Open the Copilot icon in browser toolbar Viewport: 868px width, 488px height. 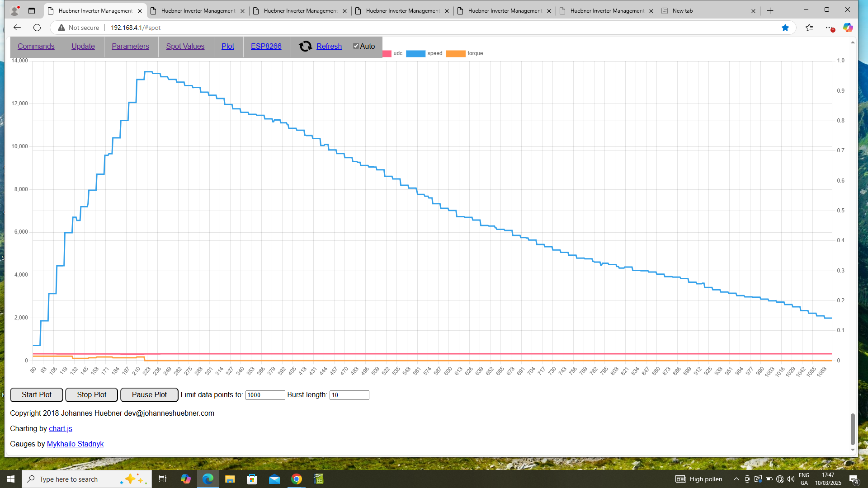848,28
